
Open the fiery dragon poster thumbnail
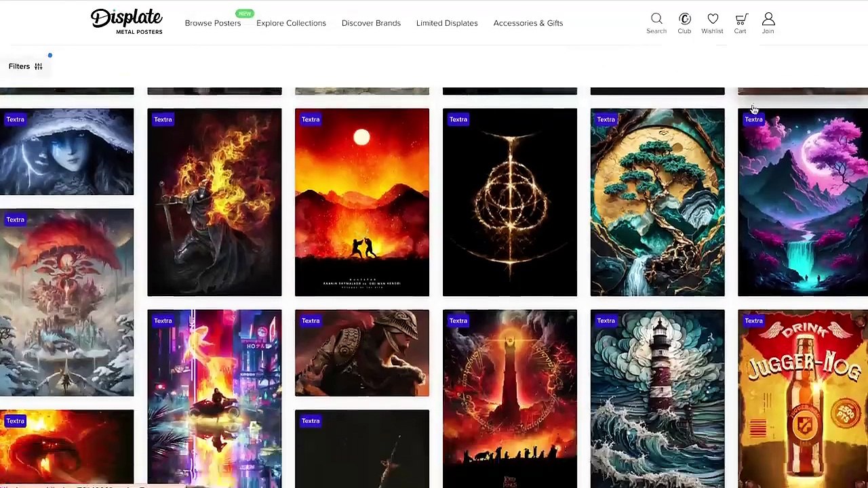(66, 447)
